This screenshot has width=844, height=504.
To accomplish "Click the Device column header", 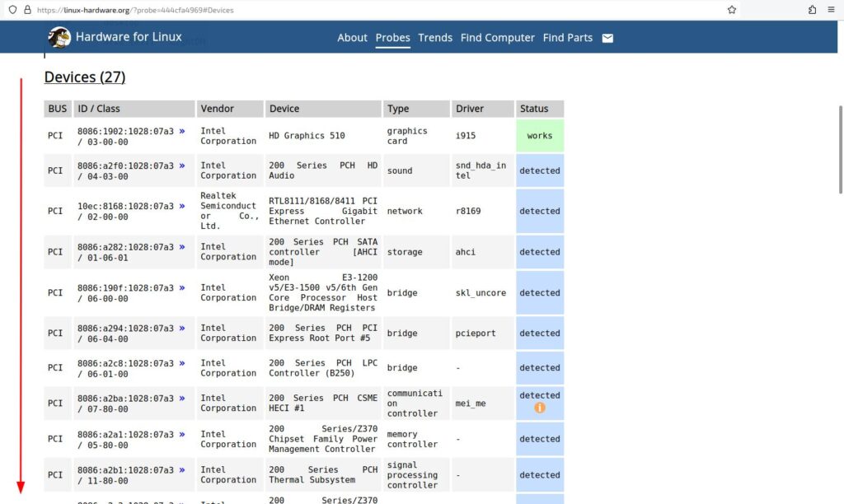I will (323, 109).
